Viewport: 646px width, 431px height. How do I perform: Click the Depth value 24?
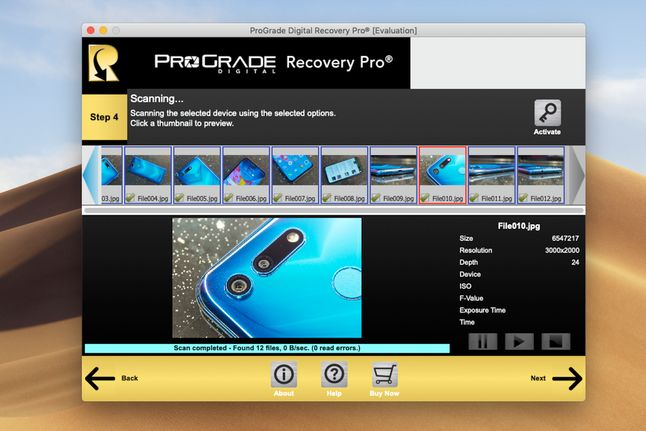coord(575,262)
